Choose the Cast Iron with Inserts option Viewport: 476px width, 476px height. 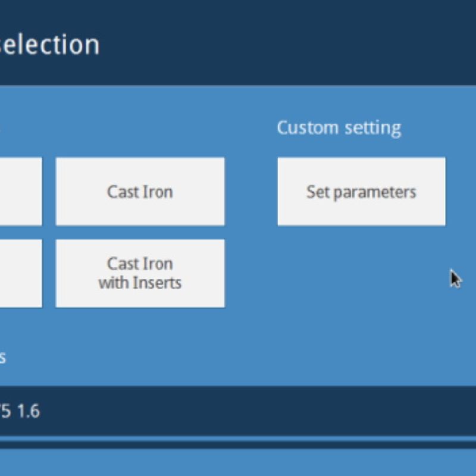pos(140,273)
